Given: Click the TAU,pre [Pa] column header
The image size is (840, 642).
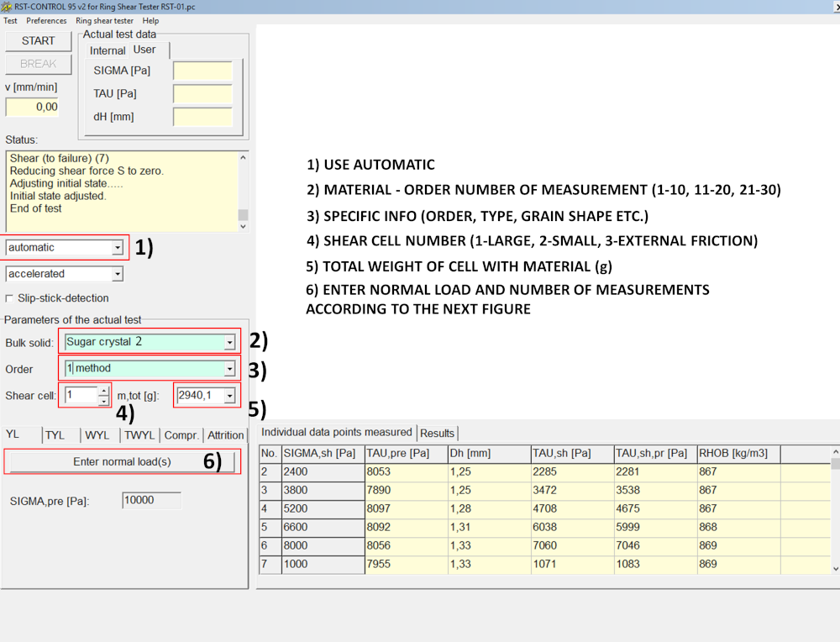Looking at the screenshot, I should (406, 454).
